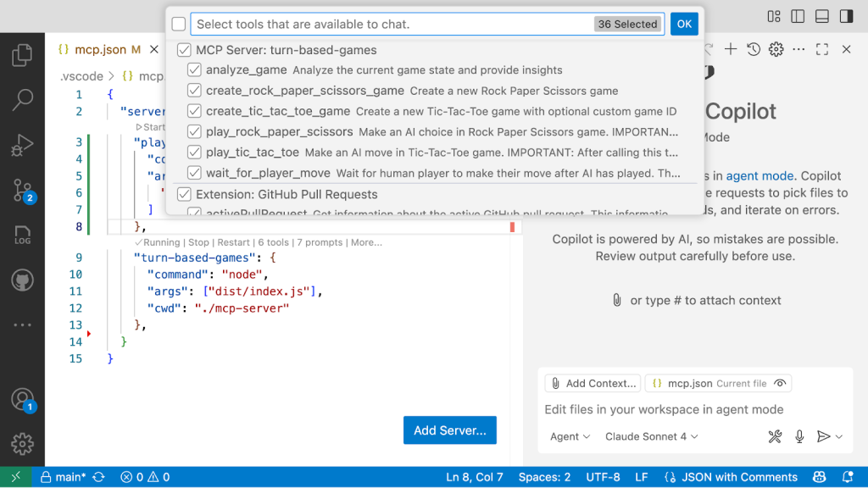This screenshot has height=488, width=868.
Task: Open the Agent mode dropdown
Action: [570, 436]
